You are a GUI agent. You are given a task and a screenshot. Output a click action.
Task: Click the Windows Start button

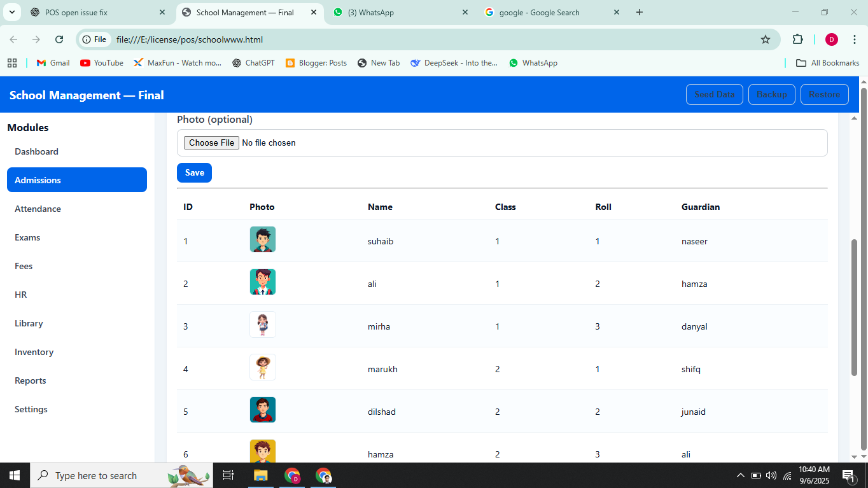[15, 475]
